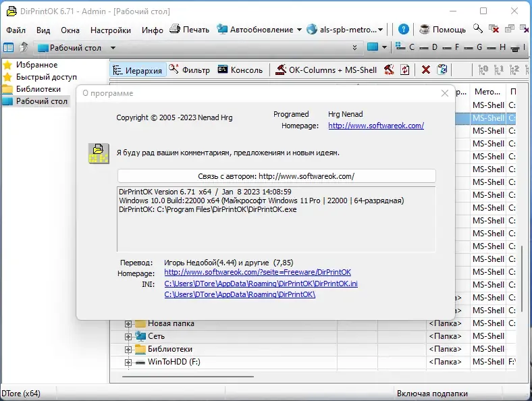Click Включая подпапки in status bar
Screen dimensions: 532x401
[432, 394]
